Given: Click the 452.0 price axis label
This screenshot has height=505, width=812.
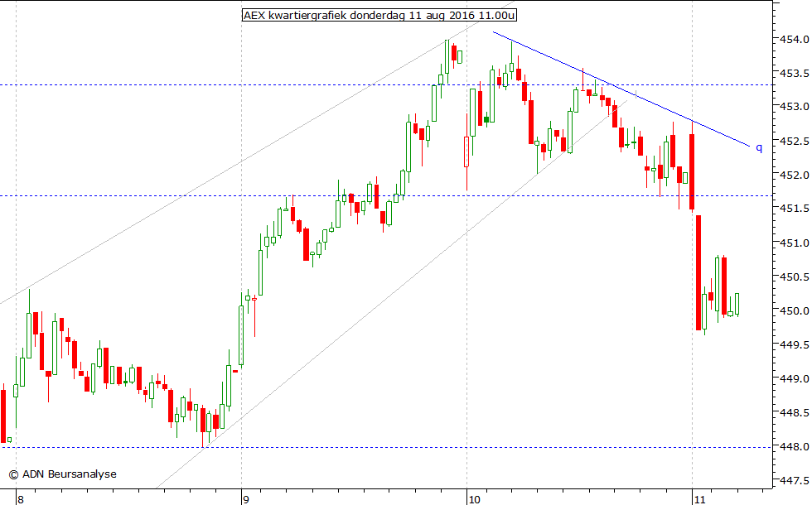Looking at the screenshot, I should click(795, 175).
